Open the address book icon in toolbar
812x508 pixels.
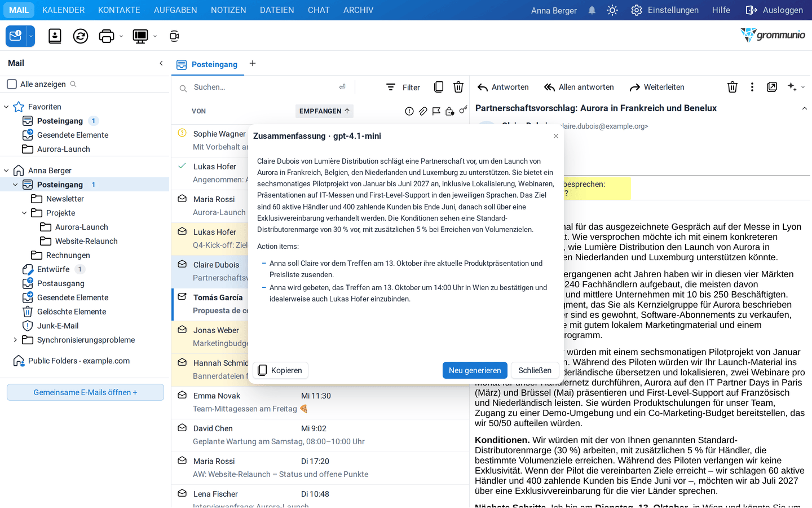(x=55, y=36)
